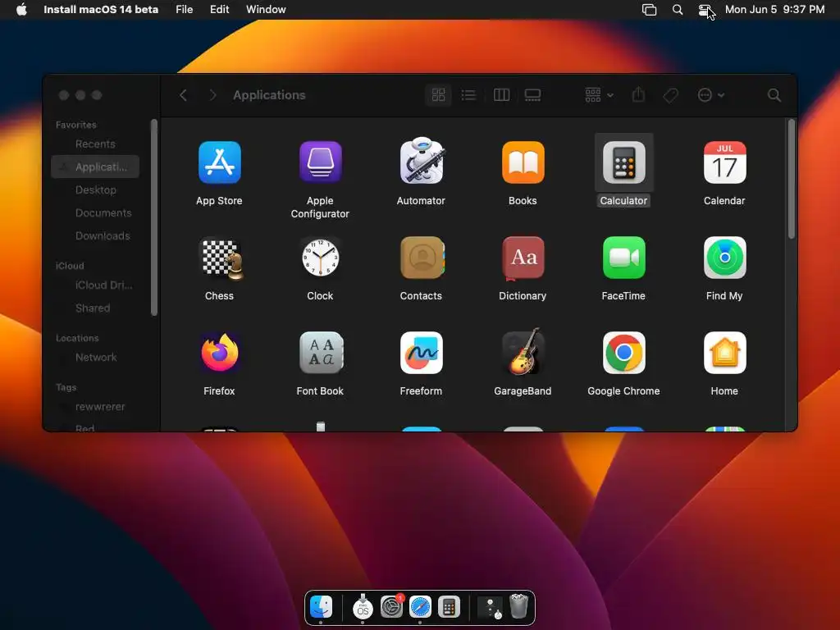Click the sidebar vertical scrollbar
The width and height of the screenshot is (840, 630).
[x=154, y=217]
